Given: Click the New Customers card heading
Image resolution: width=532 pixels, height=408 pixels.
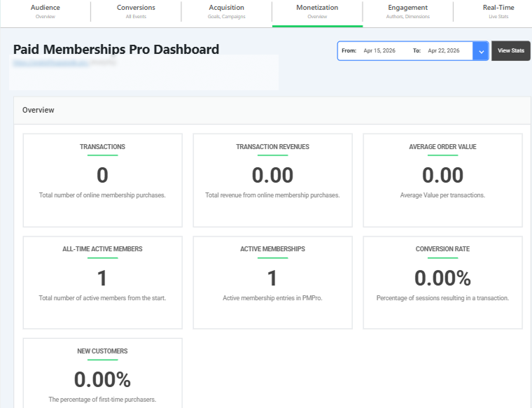Looking at the screenshot, I should click(x=102, y=351).
